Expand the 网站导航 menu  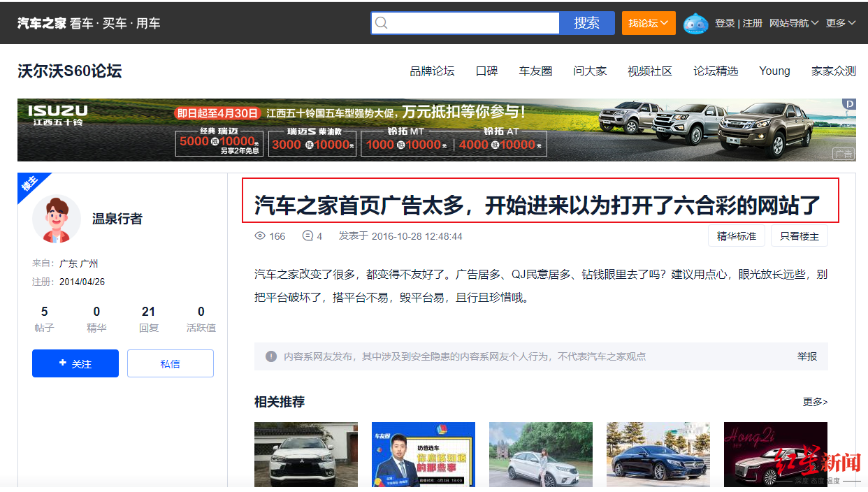pyautogui.click(x=794, y=23)
